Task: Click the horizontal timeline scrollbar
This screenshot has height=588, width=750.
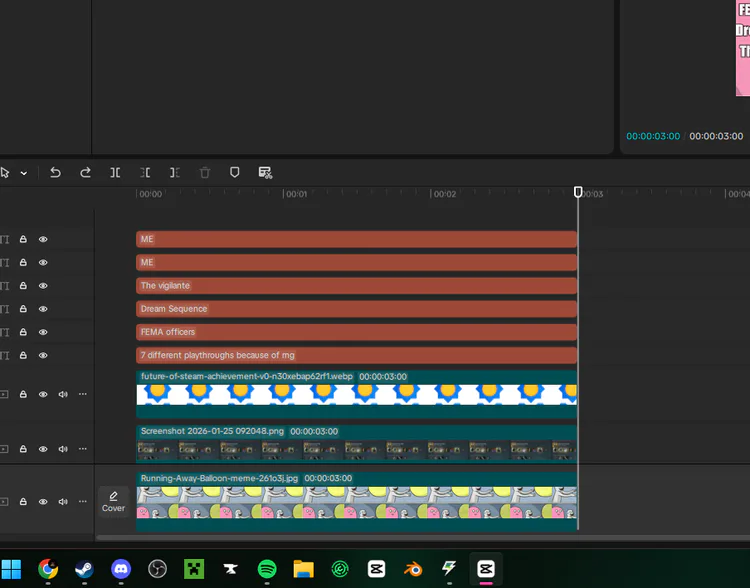Action: 423,538
